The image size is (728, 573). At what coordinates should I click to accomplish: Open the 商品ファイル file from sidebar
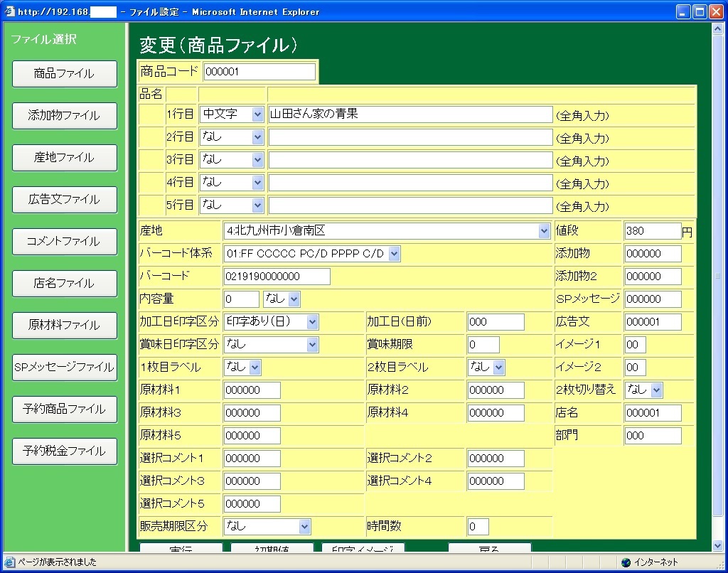click(64, 74)
